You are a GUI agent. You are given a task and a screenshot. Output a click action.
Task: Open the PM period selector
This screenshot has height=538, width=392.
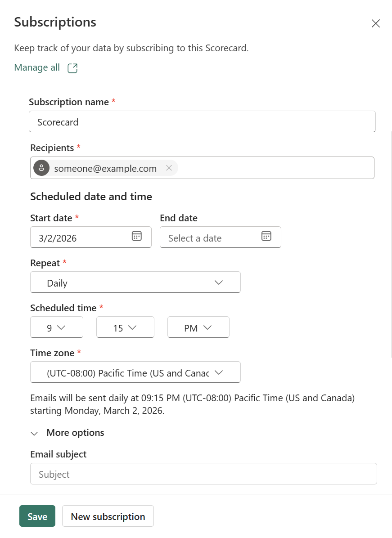pos(198,327)
